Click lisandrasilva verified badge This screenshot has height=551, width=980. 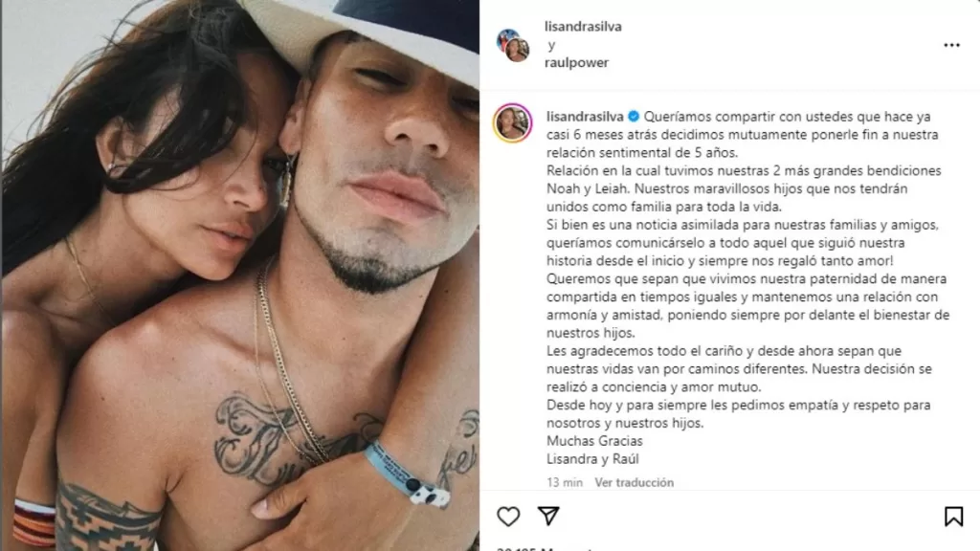(x=634, y=116)
